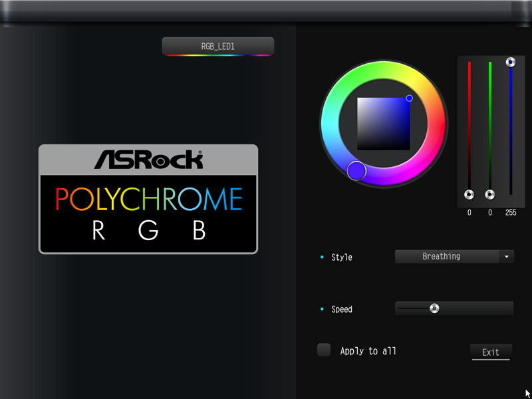Click the ASRock logo
532x399 pixels.
[x=148, y=160]
